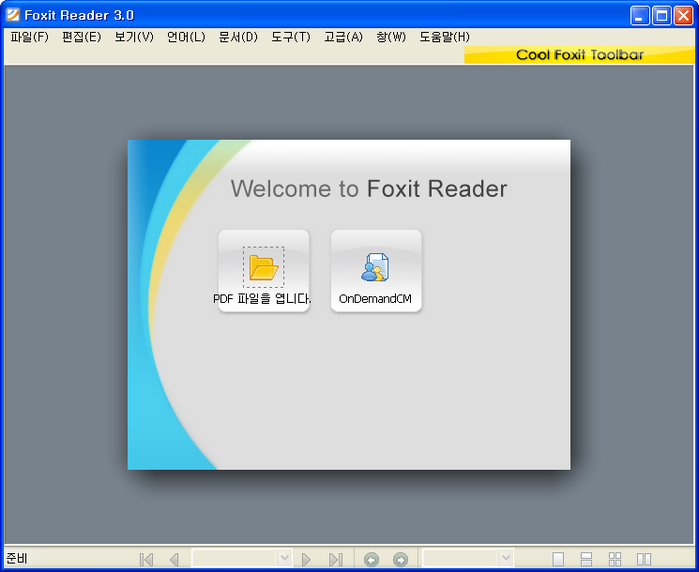This screenshot has height=572, width=699.
Task: Open the 파일(F) menu
Action: click(x=29, y=37)
